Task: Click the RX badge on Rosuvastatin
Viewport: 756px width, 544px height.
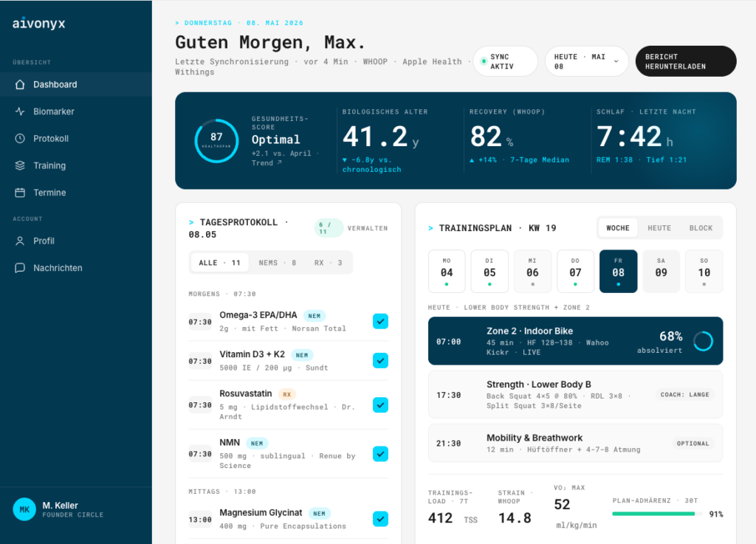Action: pyautogui.click(x=287, y=394)
